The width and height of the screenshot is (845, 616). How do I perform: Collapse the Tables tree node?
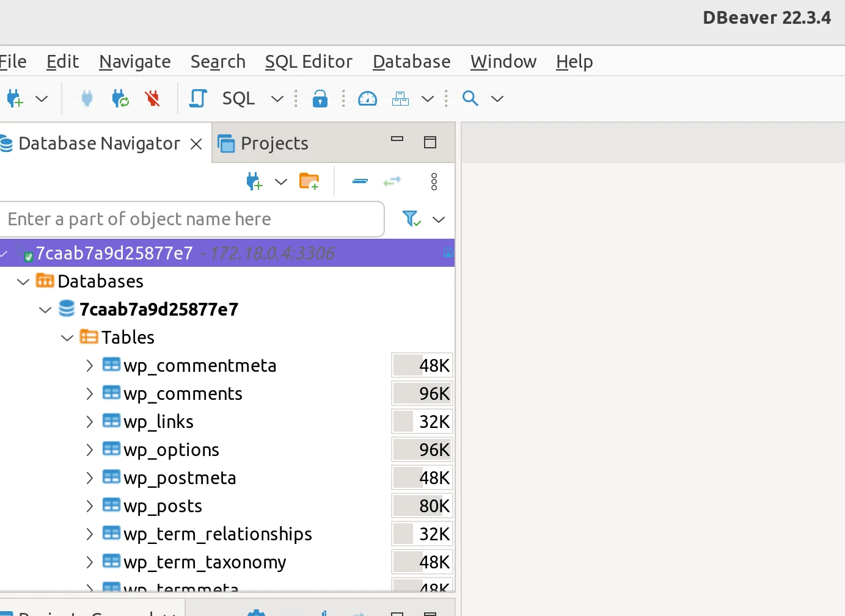(67, 337)
